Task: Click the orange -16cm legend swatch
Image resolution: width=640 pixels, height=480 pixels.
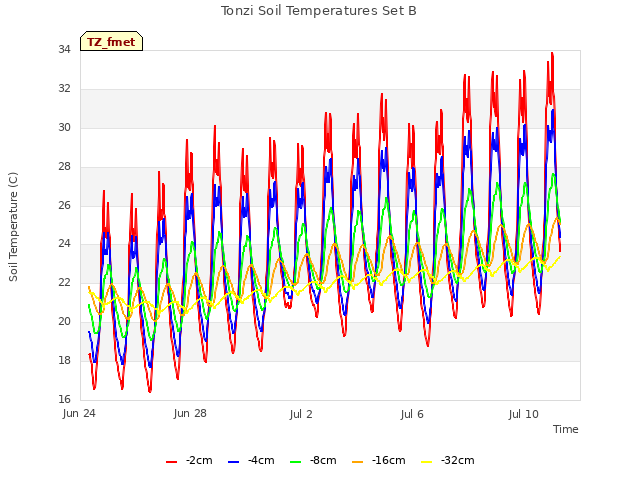Action: point(358,462)
